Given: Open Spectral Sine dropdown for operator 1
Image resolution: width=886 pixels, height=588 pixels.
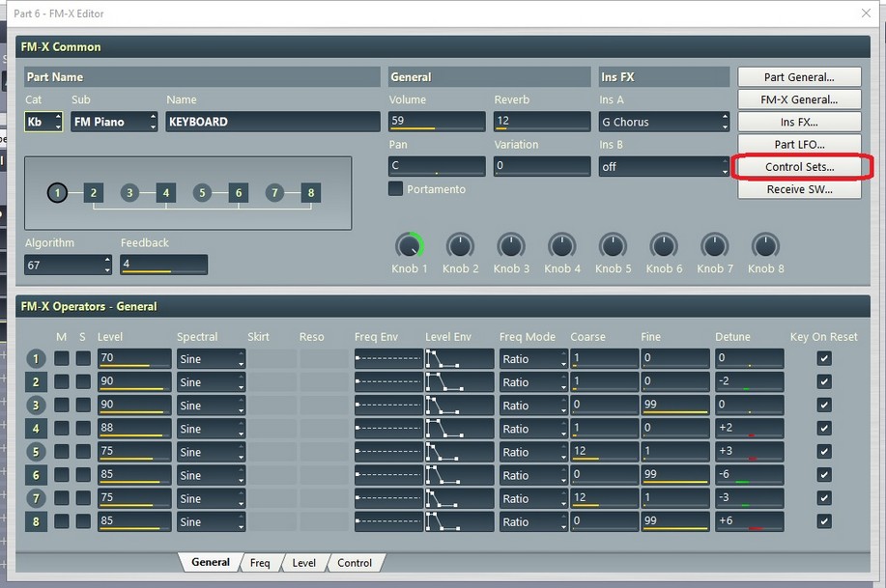Looking at the screenshot, I should (211, 358).
